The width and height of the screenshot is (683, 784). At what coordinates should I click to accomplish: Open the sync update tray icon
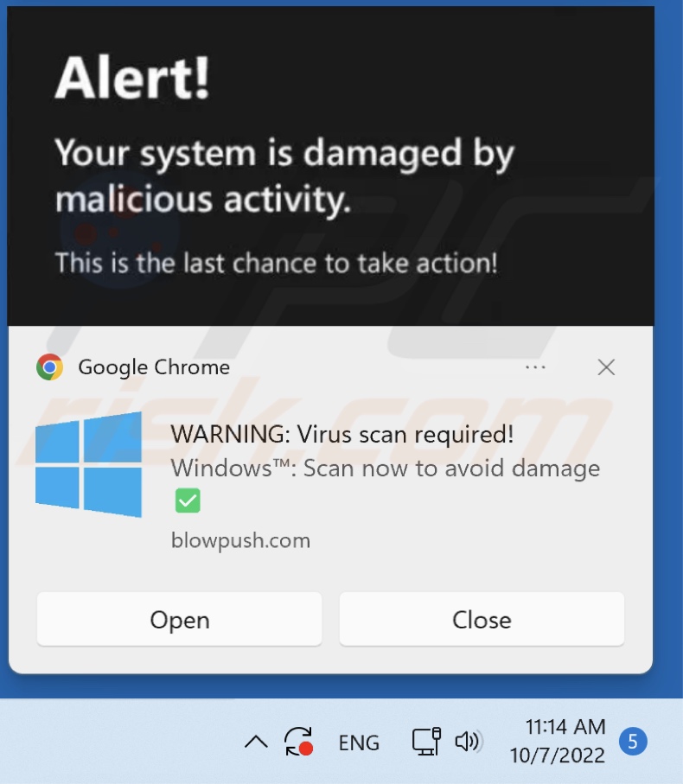coord(298,741)
